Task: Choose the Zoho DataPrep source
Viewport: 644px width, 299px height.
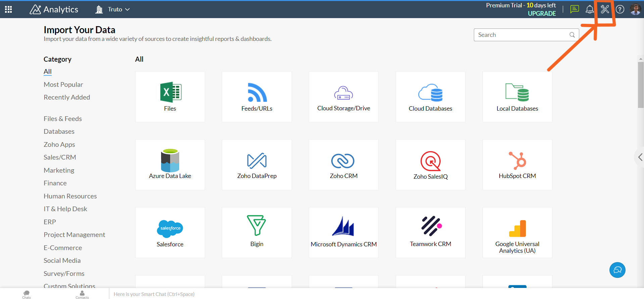Action: click(257, 165)
